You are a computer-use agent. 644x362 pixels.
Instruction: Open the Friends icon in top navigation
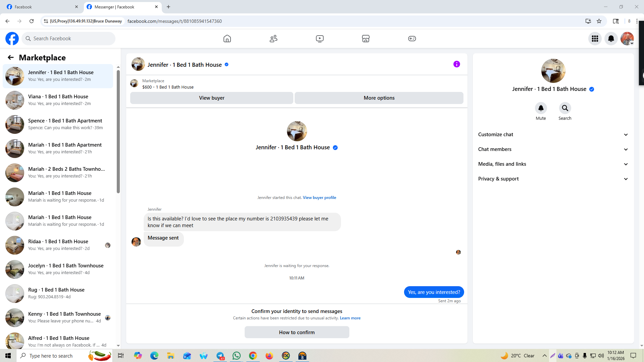point(274,39)
